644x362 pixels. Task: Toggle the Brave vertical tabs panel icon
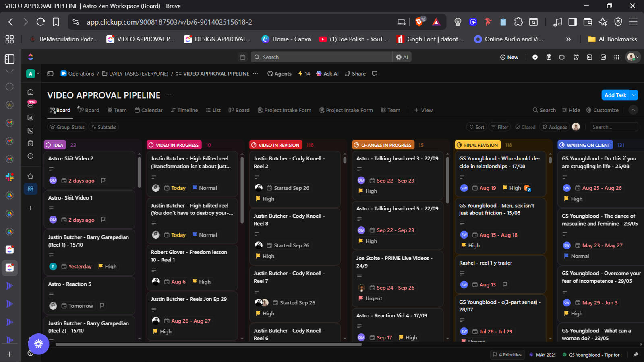point(10,59)
